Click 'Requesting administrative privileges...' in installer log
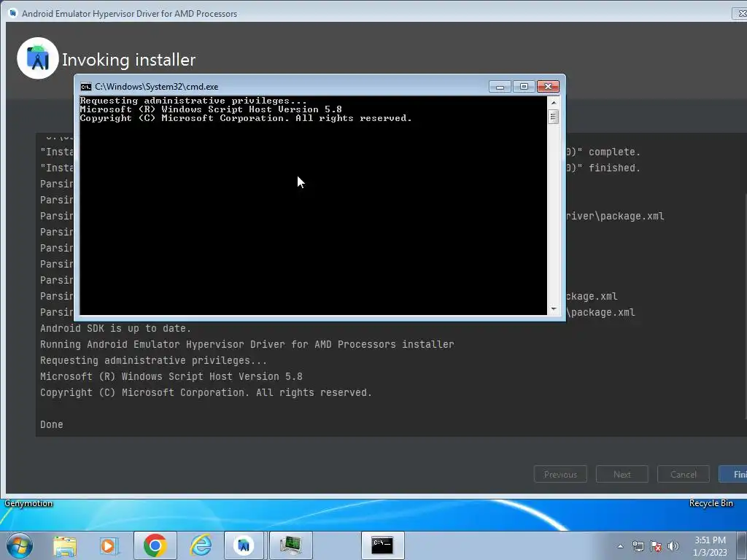The image size is (747, 560). [x=153, y=360]
